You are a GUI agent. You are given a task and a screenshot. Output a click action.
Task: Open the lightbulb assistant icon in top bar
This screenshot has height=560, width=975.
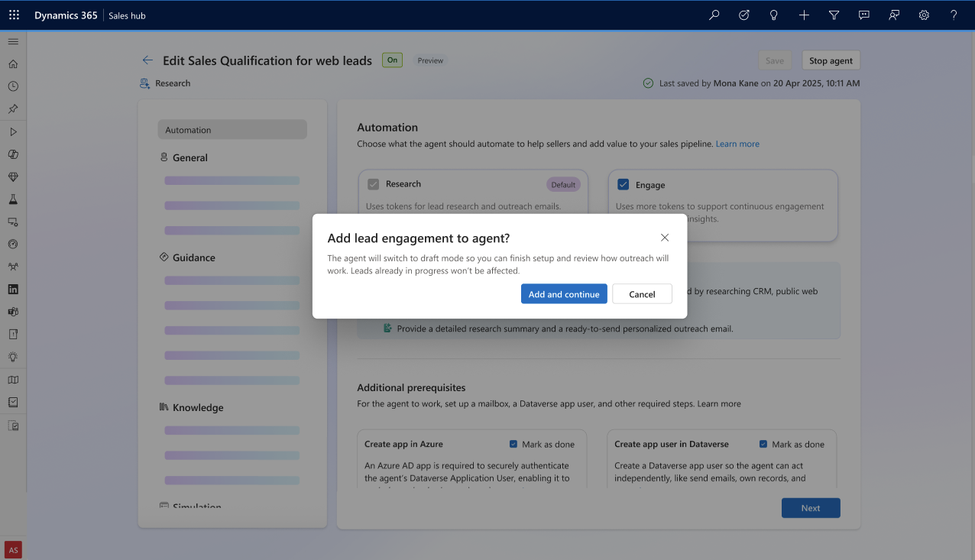(774, 15)
